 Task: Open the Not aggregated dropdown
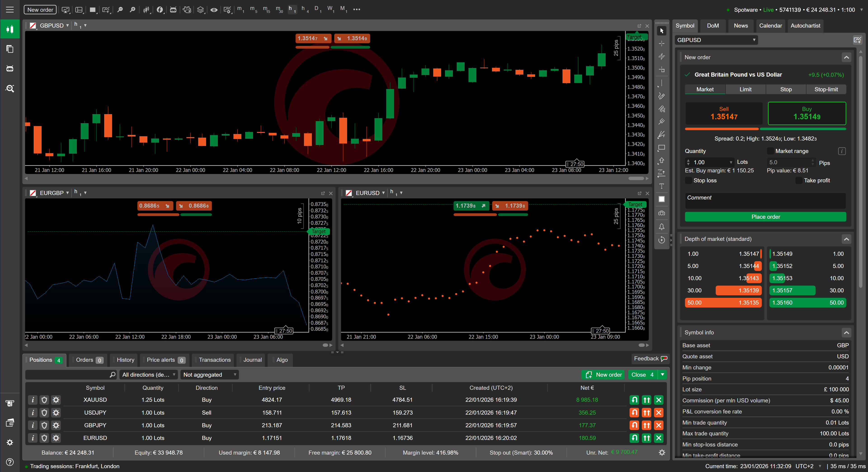coord(209,375)
